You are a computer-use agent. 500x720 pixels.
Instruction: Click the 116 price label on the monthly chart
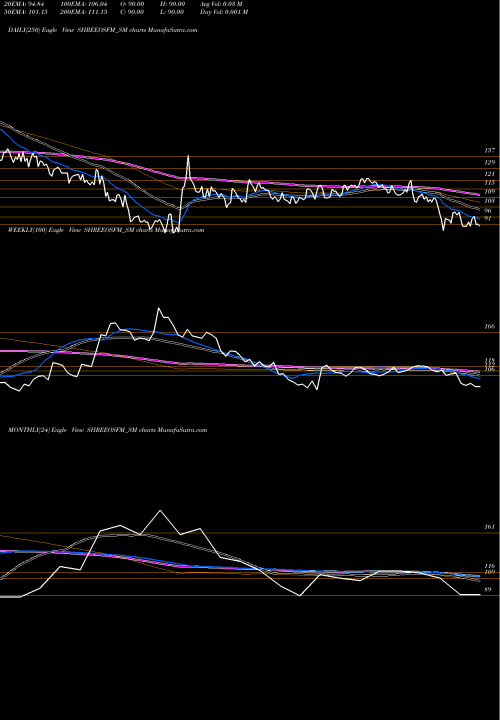[490, 566]
